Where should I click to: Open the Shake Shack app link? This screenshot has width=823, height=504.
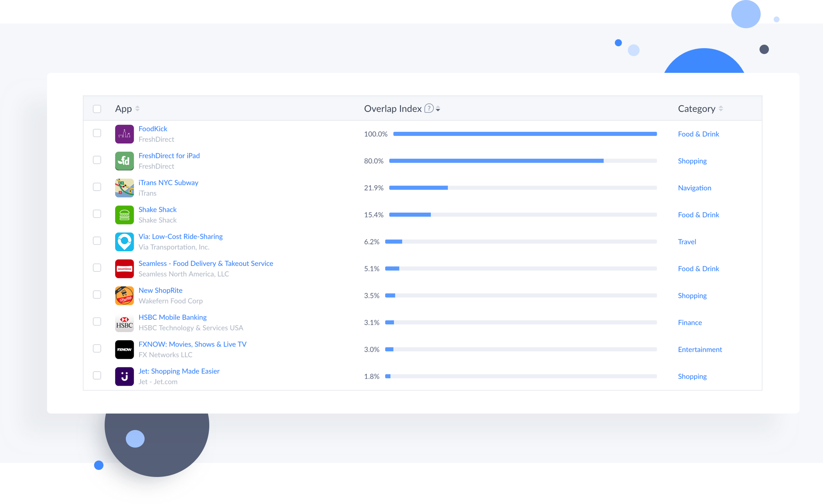coord(158,210)
